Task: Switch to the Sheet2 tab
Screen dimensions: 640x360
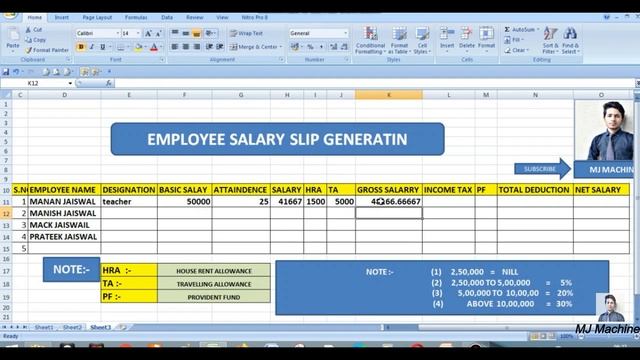Action: click(72, 327)
